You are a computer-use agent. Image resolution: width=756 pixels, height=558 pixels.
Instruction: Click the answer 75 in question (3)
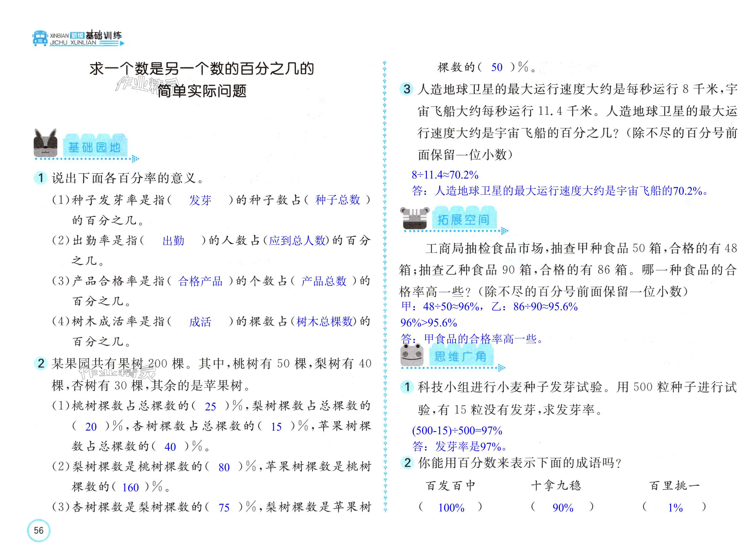click(224, 508)
